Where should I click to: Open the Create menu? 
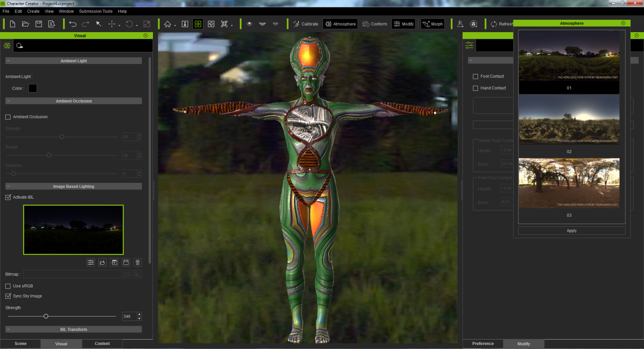pos(33,11)
